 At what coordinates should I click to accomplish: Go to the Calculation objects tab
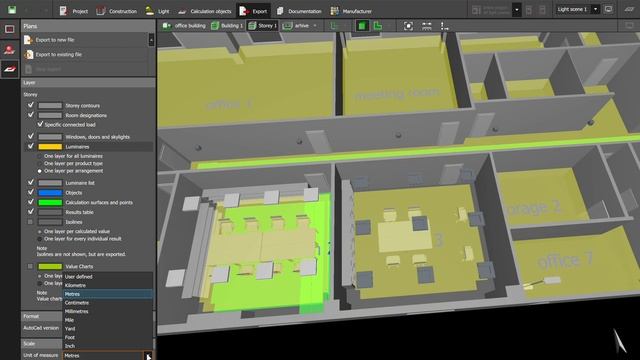(x=205, y=11)
